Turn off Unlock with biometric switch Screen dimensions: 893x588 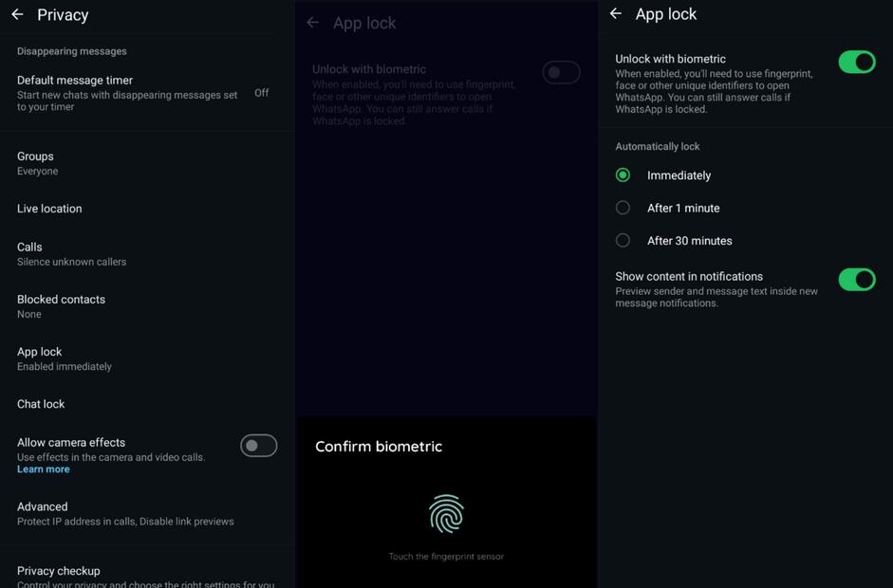pos(856,63)
